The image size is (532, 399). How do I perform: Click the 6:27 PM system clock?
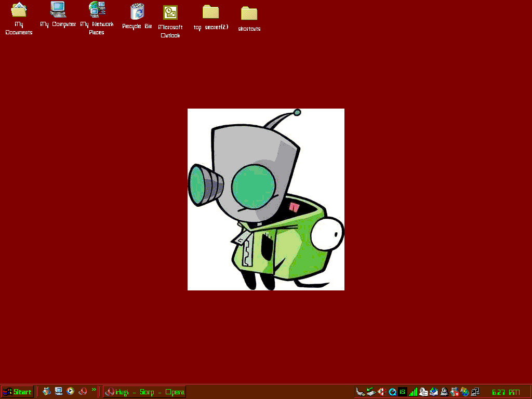click(x=506, y=393)
